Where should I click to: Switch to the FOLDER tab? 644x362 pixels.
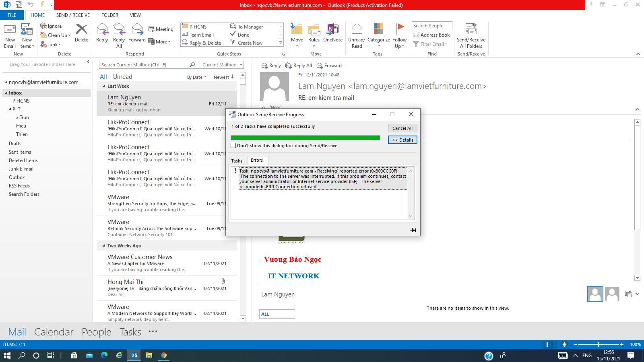click(x=110, y=15)
